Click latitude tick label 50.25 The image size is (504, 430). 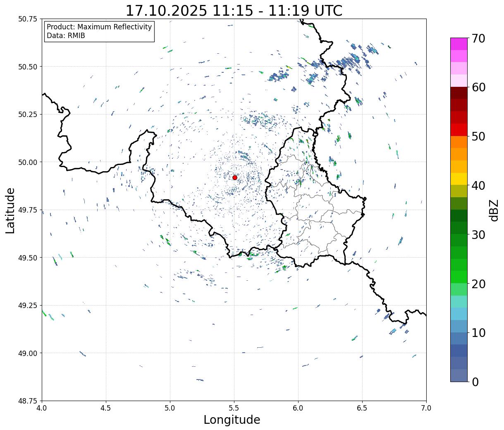(28, 115)
